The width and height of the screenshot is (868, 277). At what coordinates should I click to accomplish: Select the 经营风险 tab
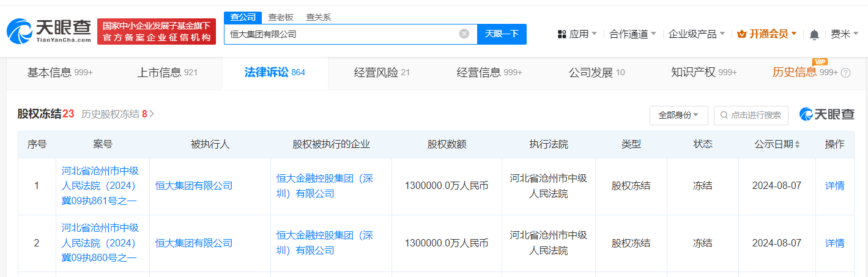[x=382, y=73]
